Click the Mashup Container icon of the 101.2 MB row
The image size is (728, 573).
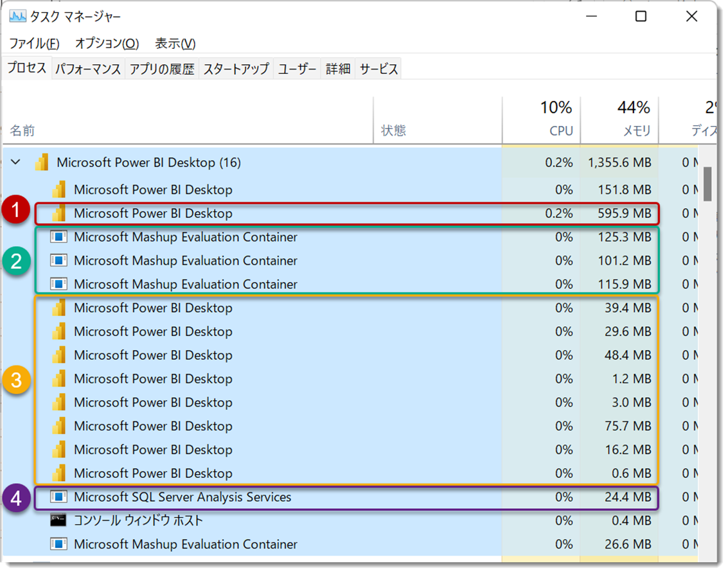coord(59,260)
